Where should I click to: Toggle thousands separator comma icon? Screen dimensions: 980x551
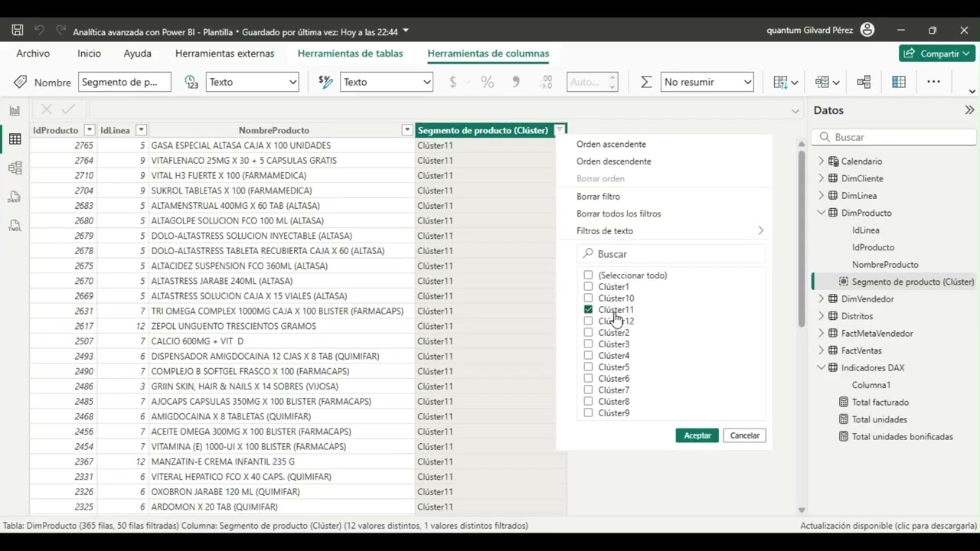point(515,82)
